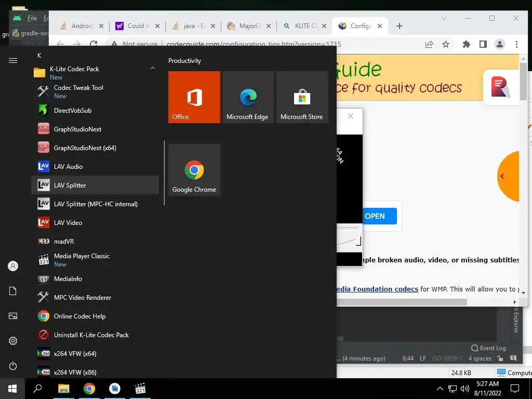Close the Configu Chrome tab
Image resolution: width=532 pixels, height=399 pixels.
[380, 26]
